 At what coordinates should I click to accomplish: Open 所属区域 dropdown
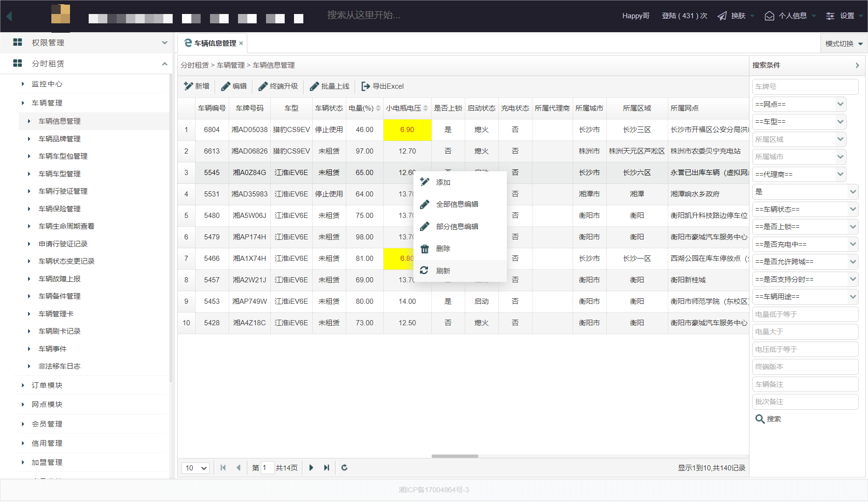coord(799,140)
